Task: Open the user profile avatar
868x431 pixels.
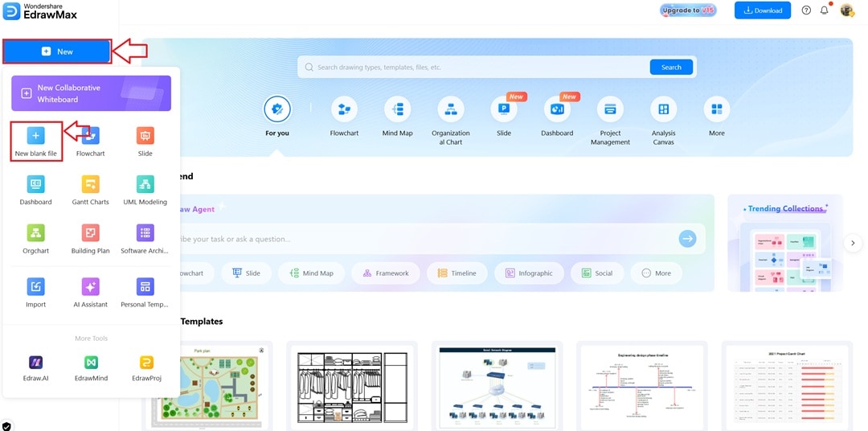Action: (847, 10)
